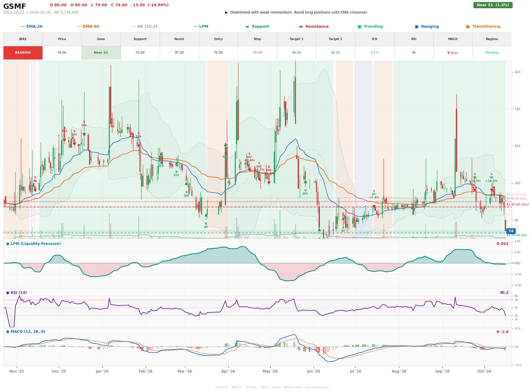Click the BEARISH bias cell
The height and width of the screenshot is (392, 532).
(x=23, y=53)
